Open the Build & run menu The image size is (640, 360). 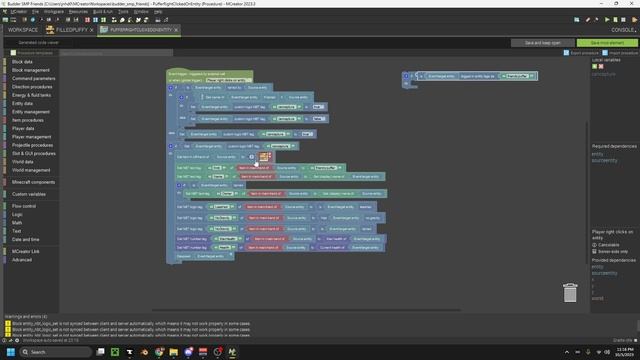103,12
